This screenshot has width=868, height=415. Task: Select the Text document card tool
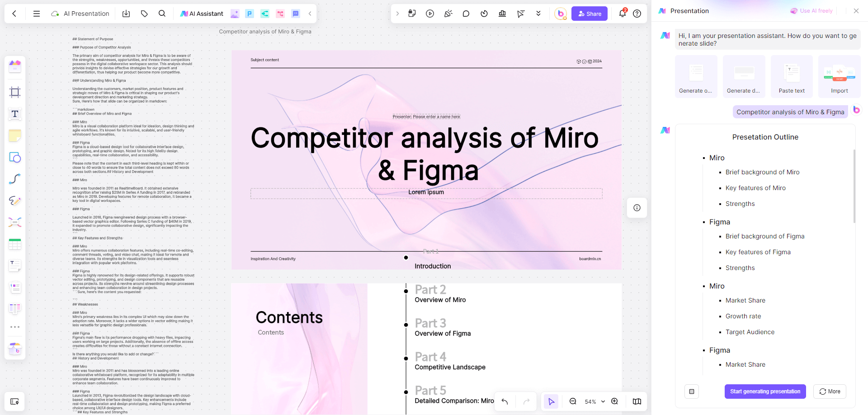[15, 266]
